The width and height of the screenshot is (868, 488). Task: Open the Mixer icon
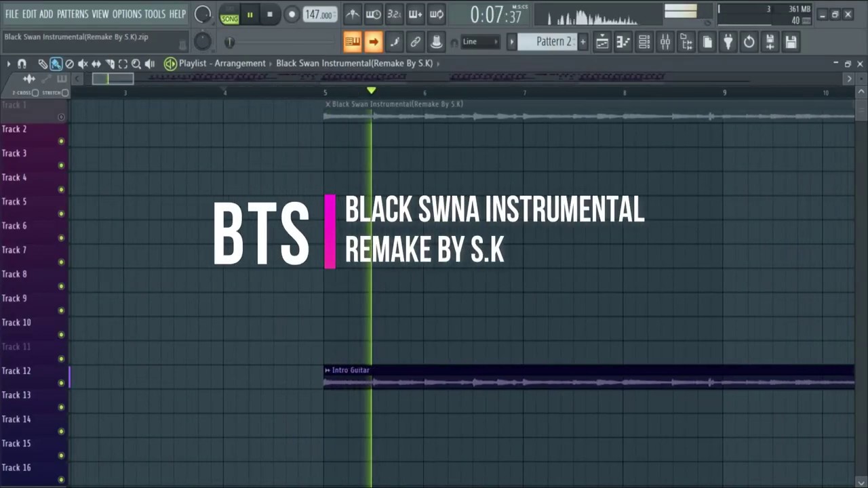pos(665,42)
